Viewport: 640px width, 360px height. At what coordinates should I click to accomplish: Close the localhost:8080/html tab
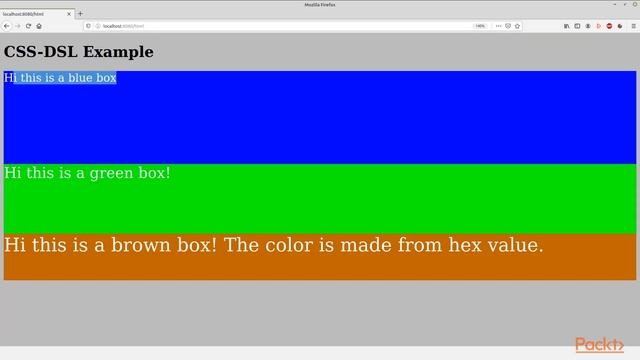69,14
